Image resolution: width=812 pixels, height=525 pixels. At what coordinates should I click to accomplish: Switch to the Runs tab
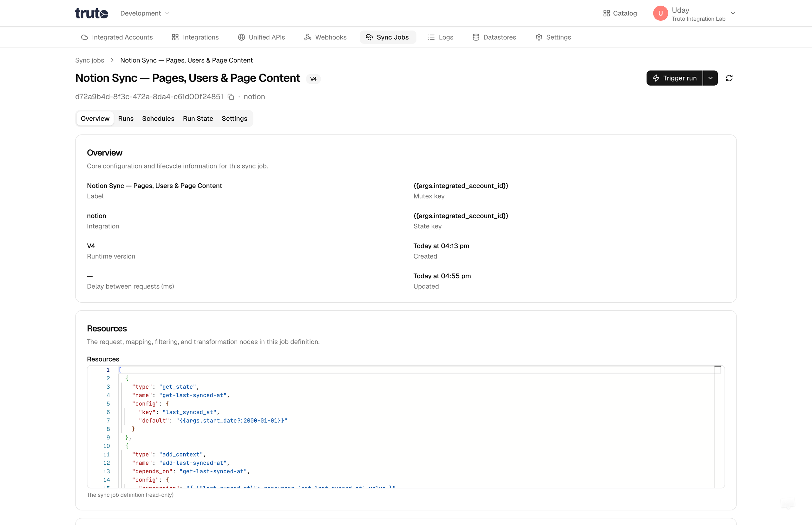pos(126,118)
